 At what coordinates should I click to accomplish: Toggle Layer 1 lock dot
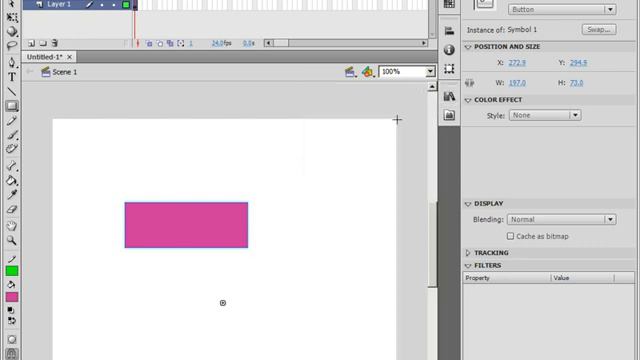(114, 5)
